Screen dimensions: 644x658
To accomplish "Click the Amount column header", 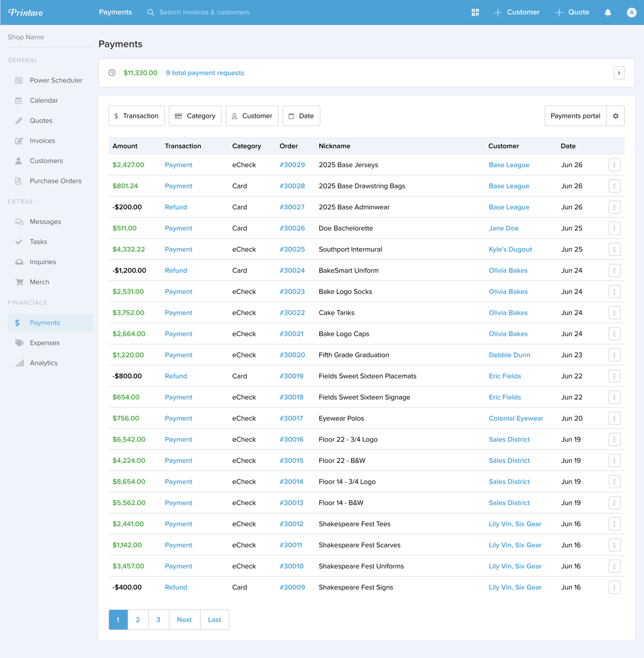I will 125,146.
